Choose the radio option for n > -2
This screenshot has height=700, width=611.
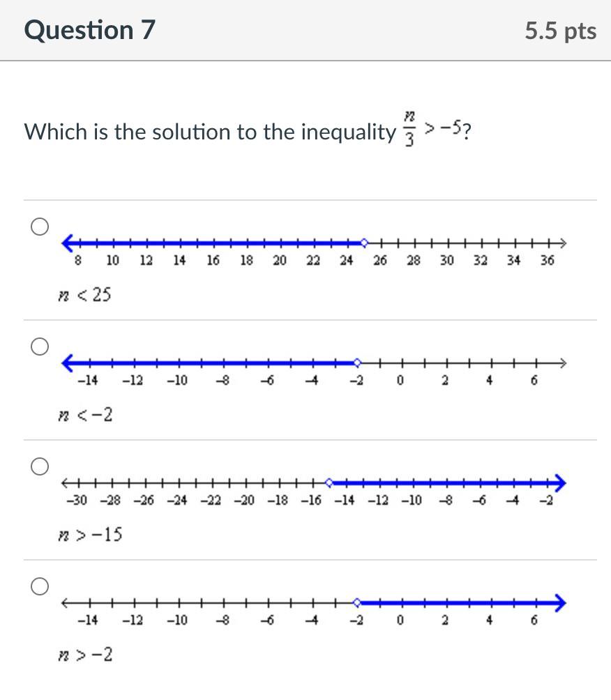[40, 586]
